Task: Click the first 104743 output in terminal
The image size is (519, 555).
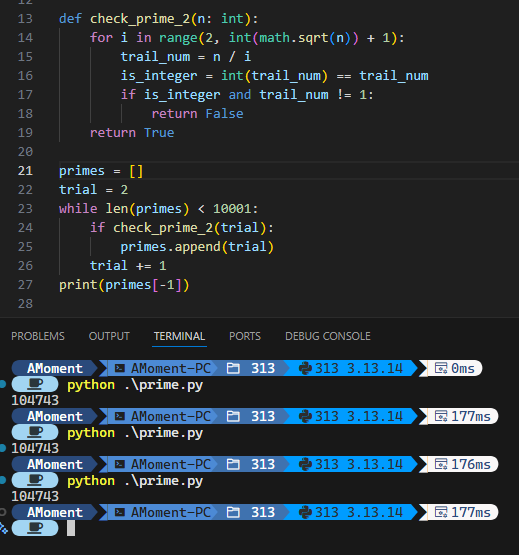Action: click(x=35, y=400)
